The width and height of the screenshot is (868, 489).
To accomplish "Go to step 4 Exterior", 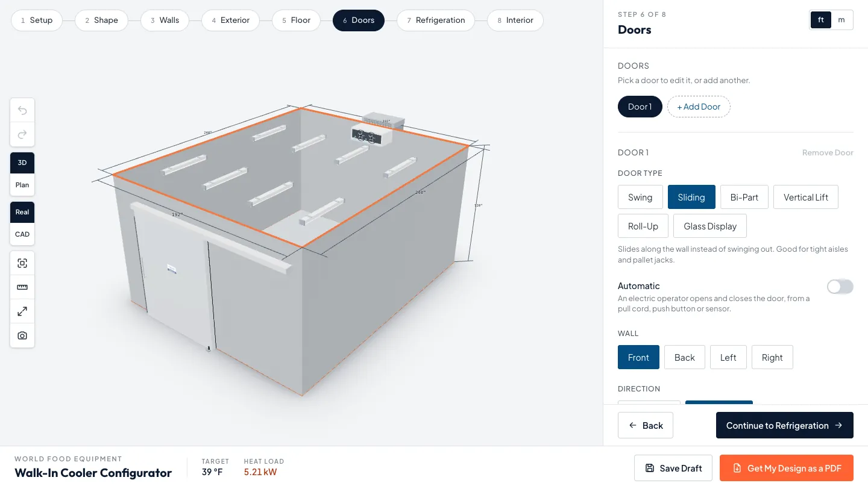I will (x=230, y=20).
